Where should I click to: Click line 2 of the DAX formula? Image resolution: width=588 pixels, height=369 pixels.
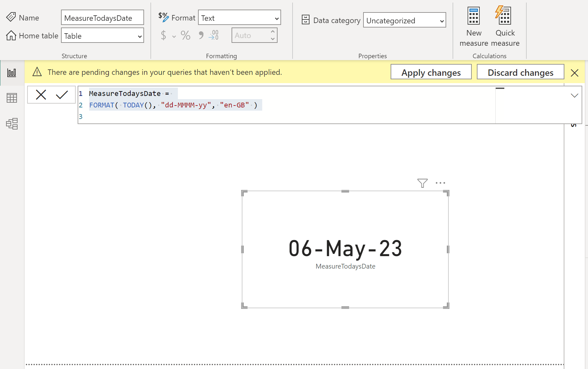coord(173,105)
